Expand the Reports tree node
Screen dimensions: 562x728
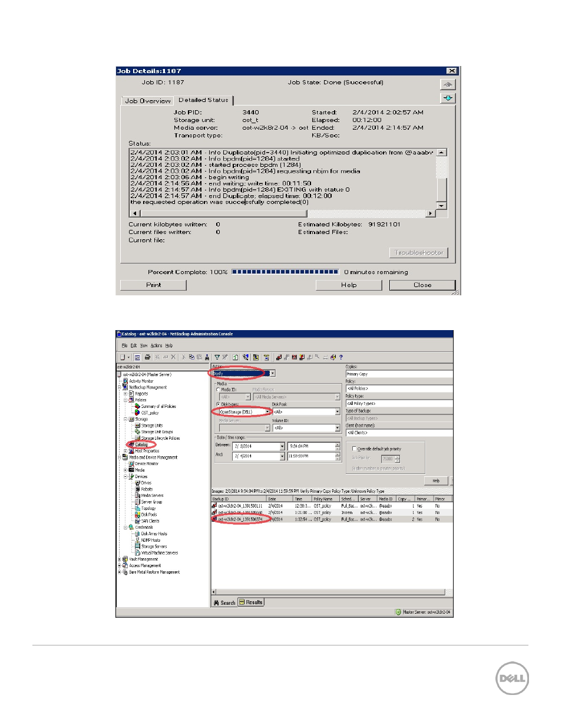tap(125, 394)
